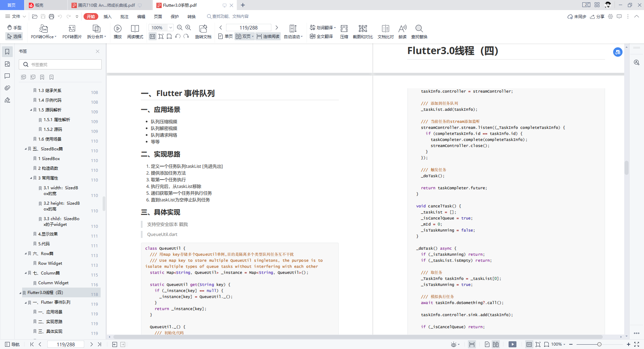
Task: Click the 开始 button
Action: tap(91, 16)
